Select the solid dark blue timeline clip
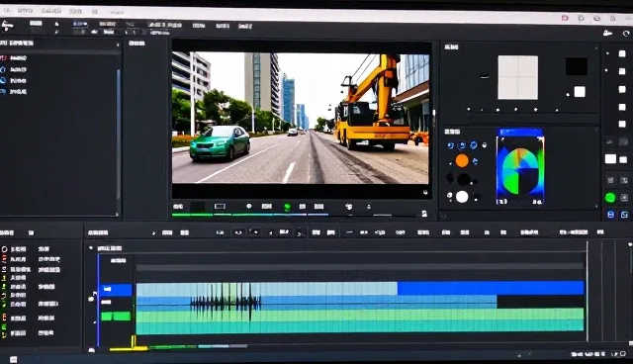Image resolution: width=633 pixels, height=364 pixels. pyautogui.click(x=491, y=288)
